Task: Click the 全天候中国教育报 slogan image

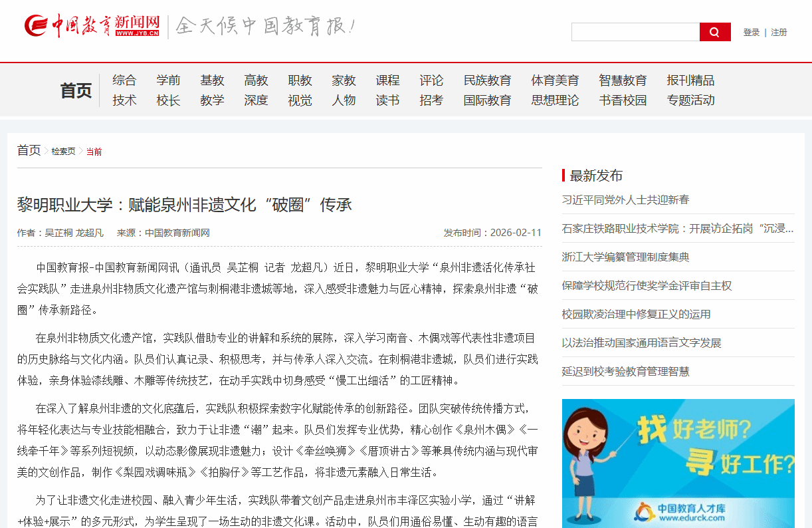Action: point(266,27)
